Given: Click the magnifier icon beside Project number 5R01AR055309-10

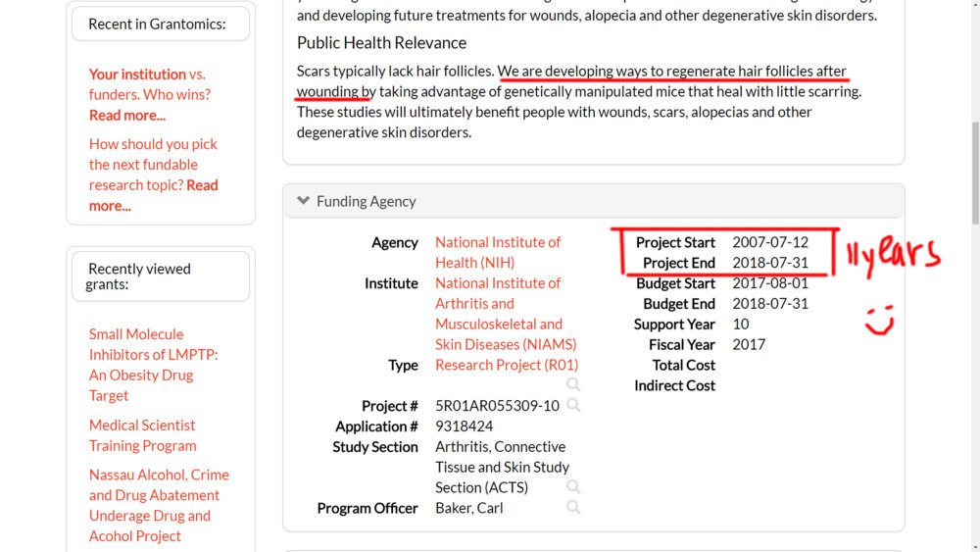Looking at the screenshot, I should (573, 405).
